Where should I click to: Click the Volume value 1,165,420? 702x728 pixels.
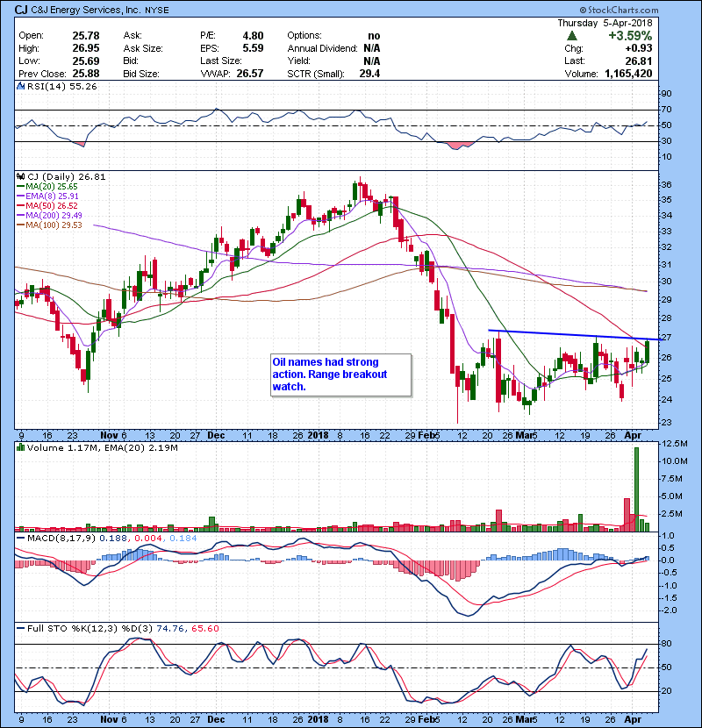[x=628, y=74]
